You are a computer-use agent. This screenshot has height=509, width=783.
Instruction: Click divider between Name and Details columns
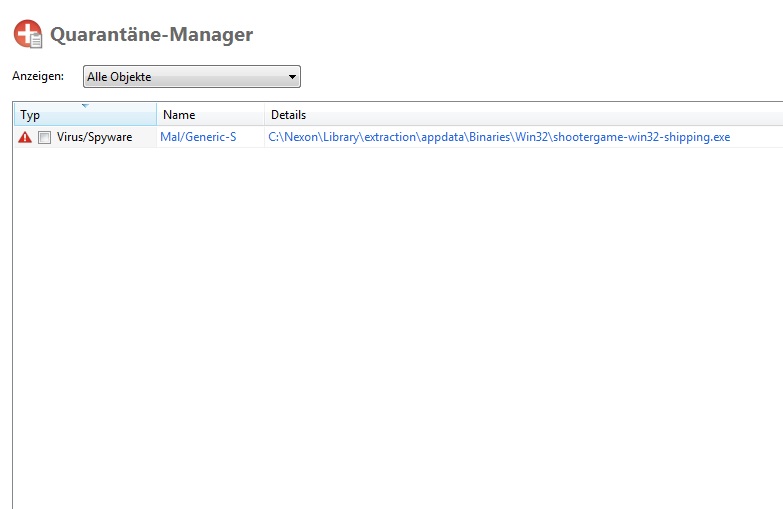click(x=264, y=115)
